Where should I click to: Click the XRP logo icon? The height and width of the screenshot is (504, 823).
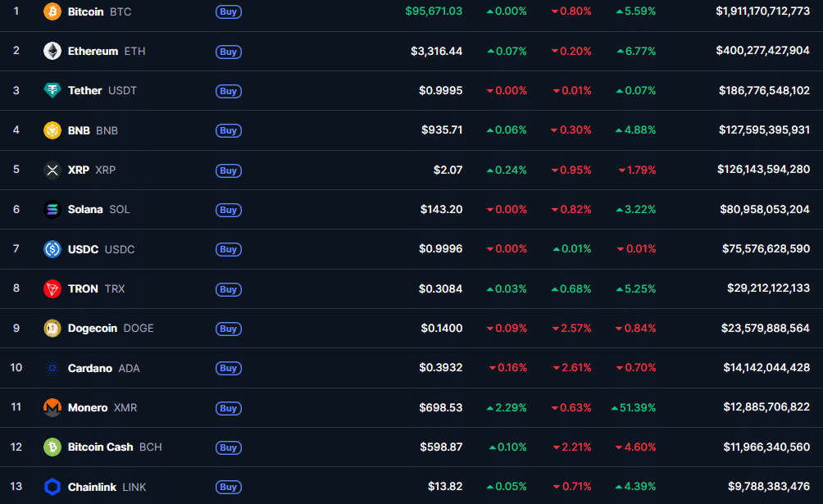point(51,170)
